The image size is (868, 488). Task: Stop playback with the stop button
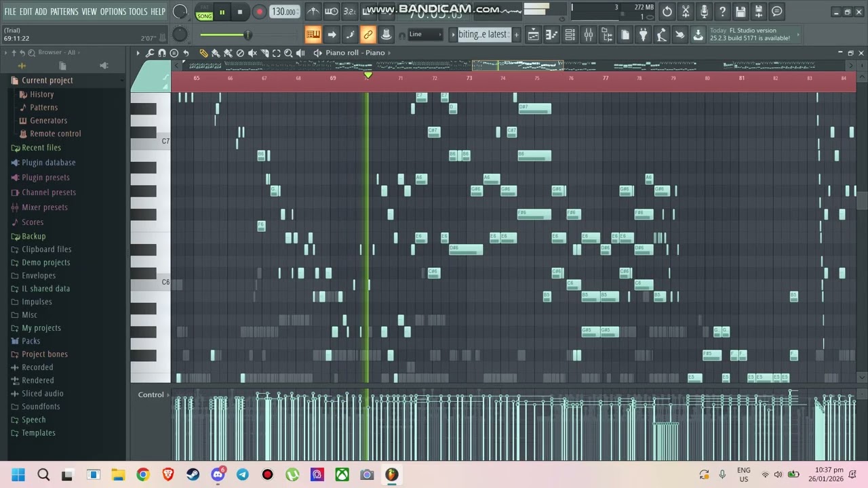(x=239, y=12)
